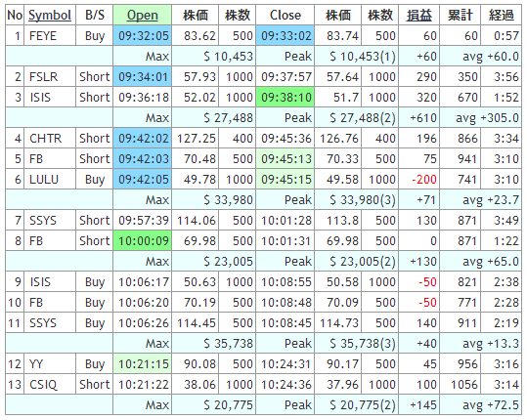This screenshot has height=420, width=527.
Task: Click the 損益 column header link
Action: 419,15
